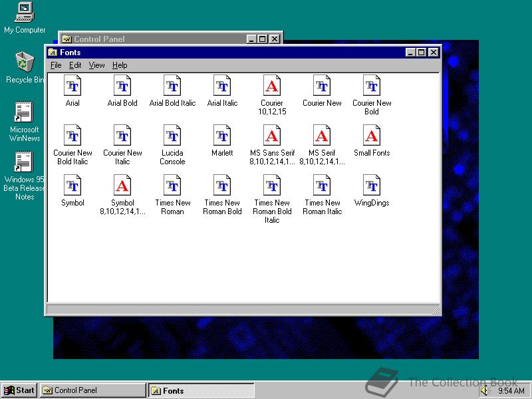Select the Marlett font icon

[222, 136]
